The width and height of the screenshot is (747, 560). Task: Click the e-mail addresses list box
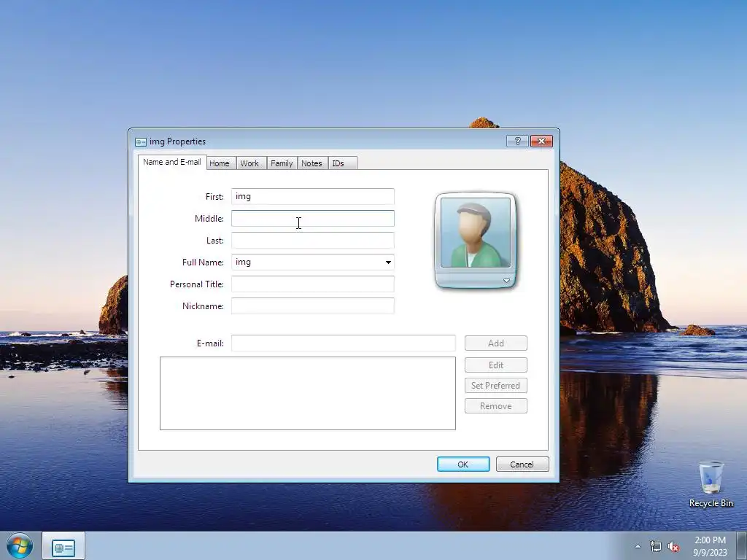pyautogui.click(x=308, y=393)
